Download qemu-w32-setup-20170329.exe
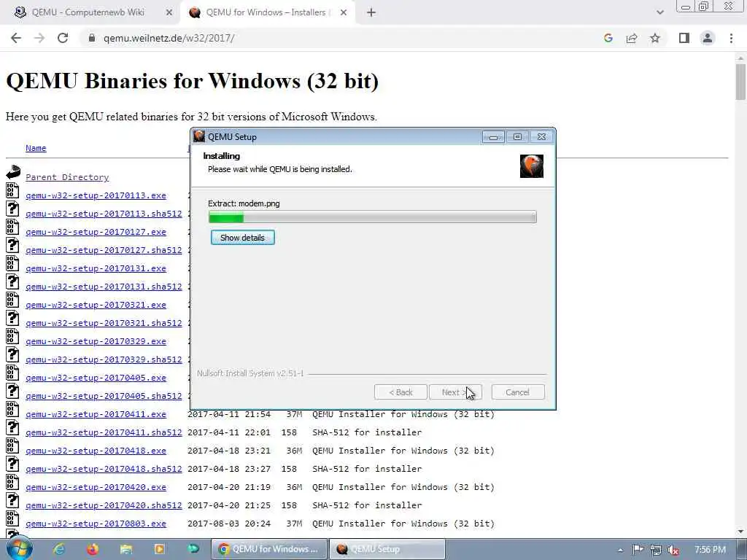 pyautogui.click(x=96, y=341)
